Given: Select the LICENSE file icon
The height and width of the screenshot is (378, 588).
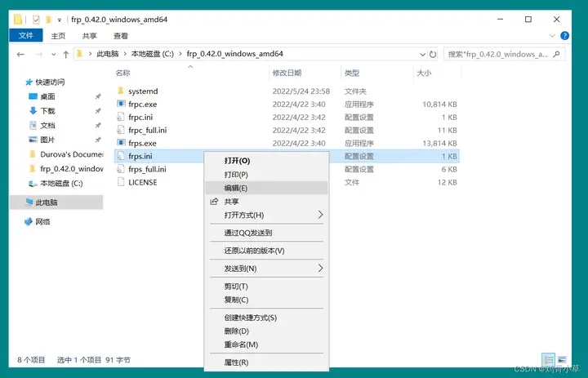Looking at the screenshot, I should [x=121, y=182].
